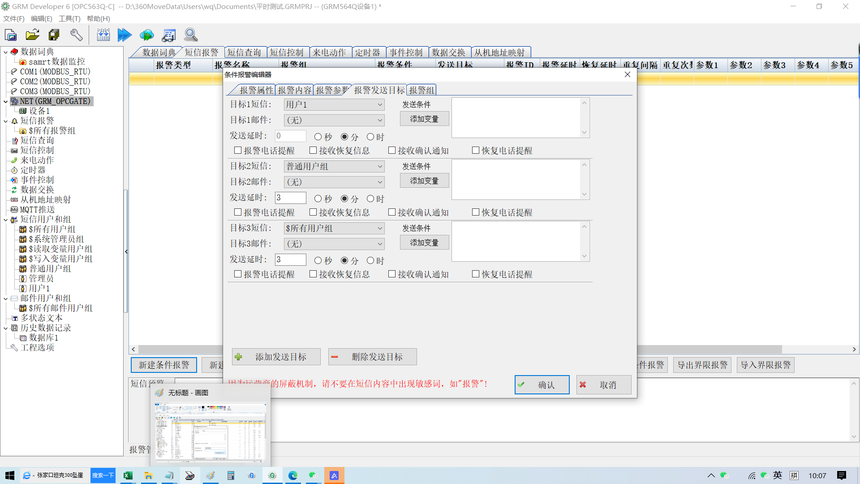Open 目标1邮件 dropdown
Viewport: 860px width, 484px height.
(333, 120)
